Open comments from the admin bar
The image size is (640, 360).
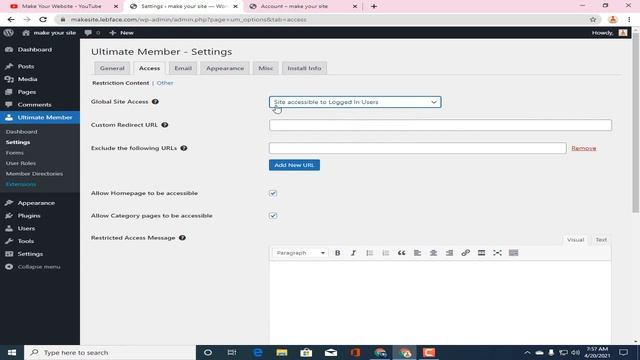pyautogui.click(x=92, y=33)
